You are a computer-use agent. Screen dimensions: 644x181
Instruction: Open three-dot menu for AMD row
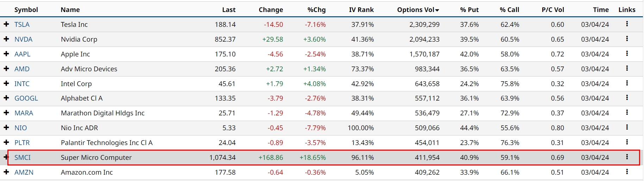coord(627,68)
